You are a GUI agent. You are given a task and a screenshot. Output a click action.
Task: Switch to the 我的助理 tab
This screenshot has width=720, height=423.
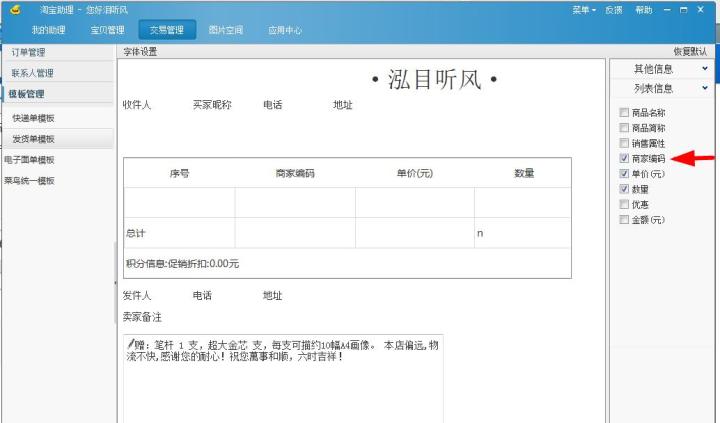(48, 30)
